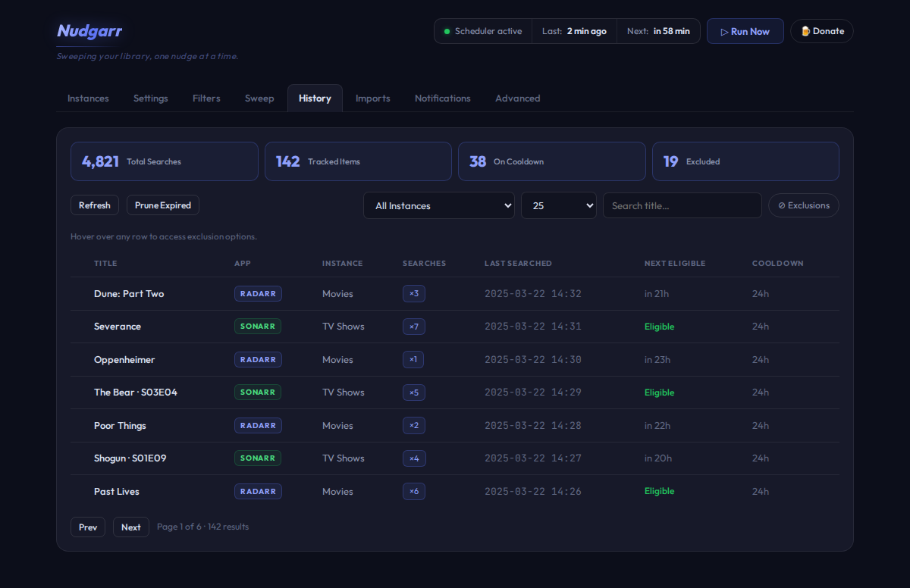This screenshot has width=910, height=588.
Task: Expand the instance filter selector
Action: coord(439,205)
